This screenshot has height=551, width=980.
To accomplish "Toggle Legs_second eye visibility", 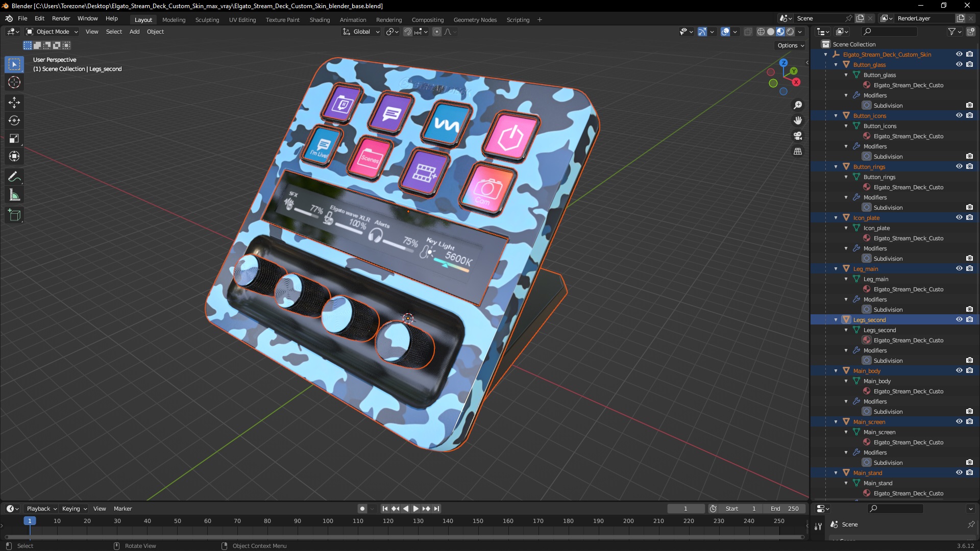I will pos(959,320).
